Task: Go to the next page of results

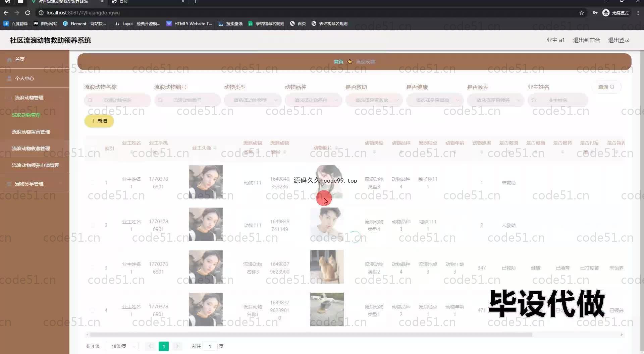Action: [x=177, y=346]
